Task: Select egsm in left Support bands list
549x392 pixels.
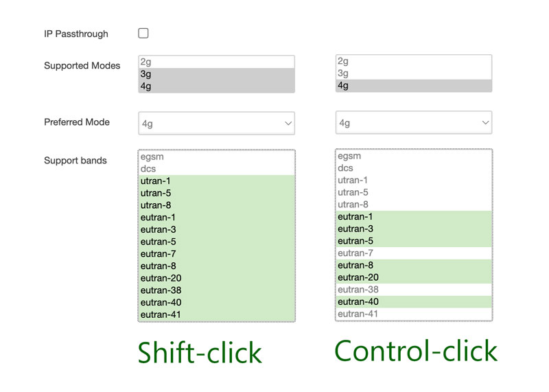Action: (216, 157)
